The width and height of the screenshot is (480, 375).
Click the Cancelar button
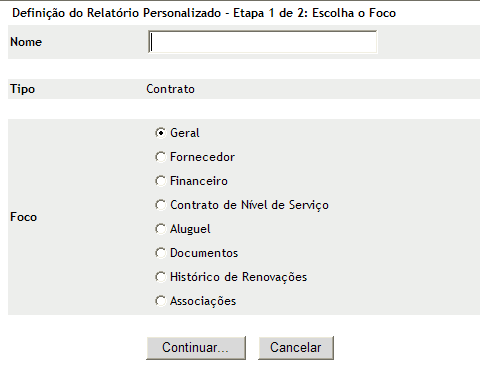[x=296, y=348]
